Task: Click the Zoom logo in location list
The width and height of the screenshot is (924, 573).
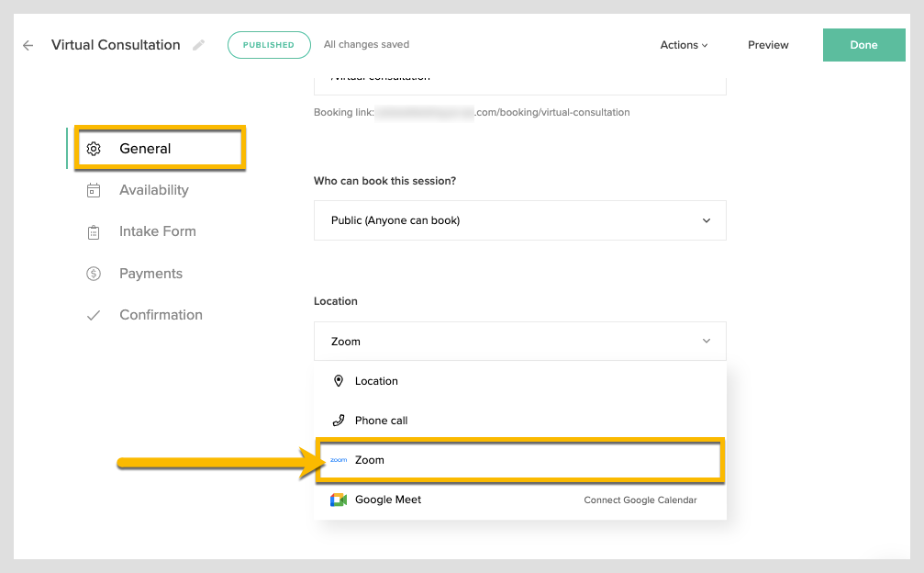Action: [x=339, y=459]
